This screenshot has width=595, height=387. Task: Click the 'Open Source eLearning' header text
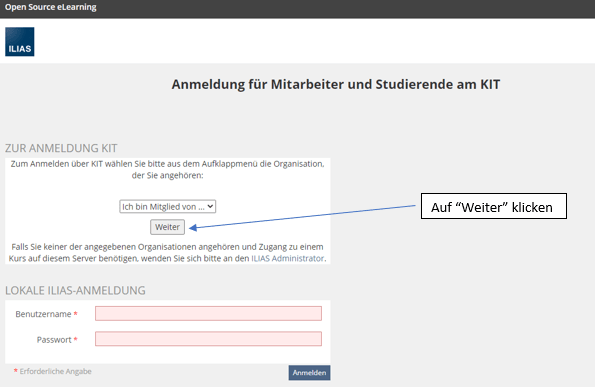click(50, 7)
